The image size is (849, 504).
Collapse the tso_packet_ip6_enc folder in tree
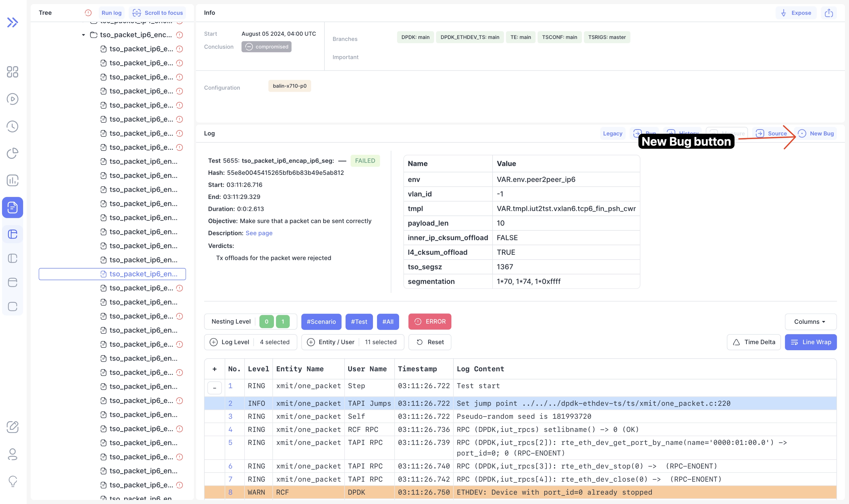(83, 35)
